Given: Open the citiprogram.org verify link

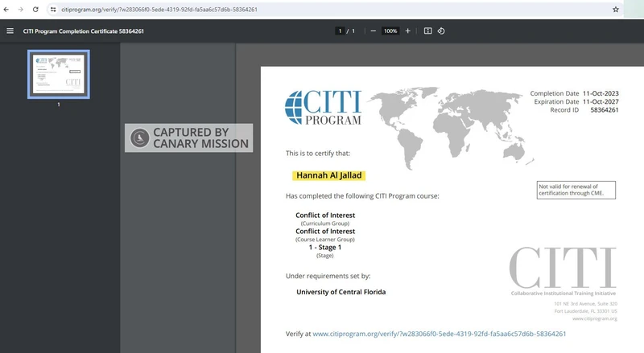Looking at the screenshot, I should 439,333.
